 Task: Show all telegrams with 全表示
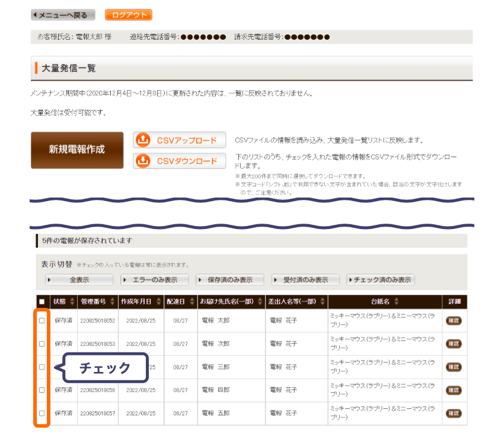(79, 280)
